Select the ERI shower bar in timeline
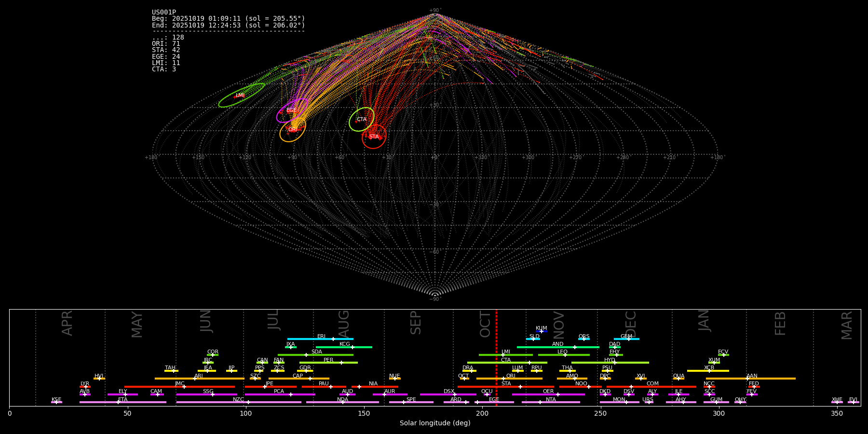The width and height of the screenshot is (868, 434). pos(320,339)
